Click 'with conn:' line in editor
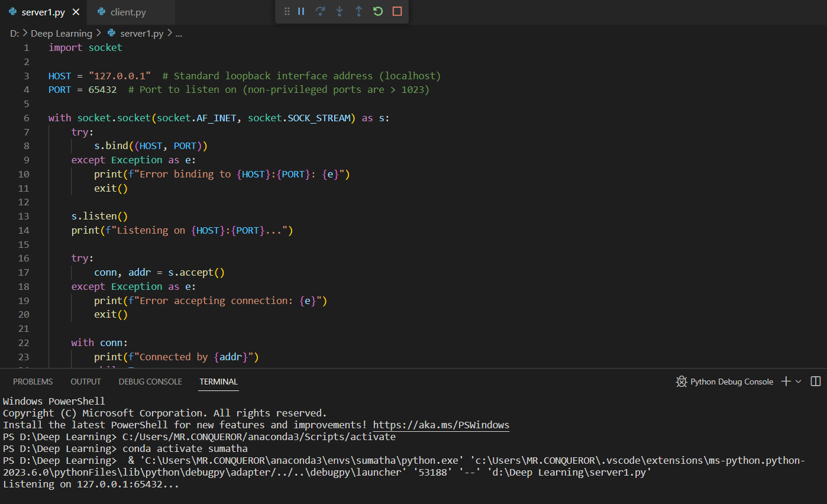The width and height of the screenshot is (827, 504). [x=99, y=343]
